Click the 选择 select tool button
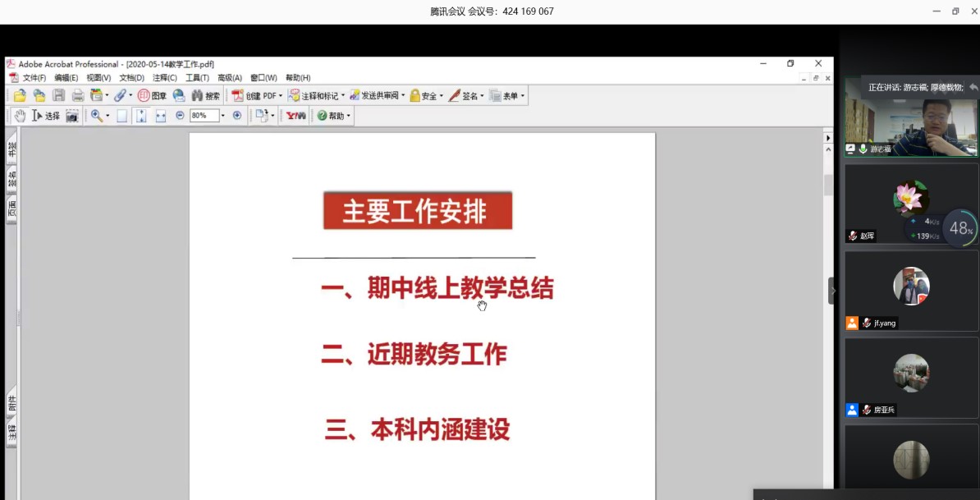 pos(46,116)
